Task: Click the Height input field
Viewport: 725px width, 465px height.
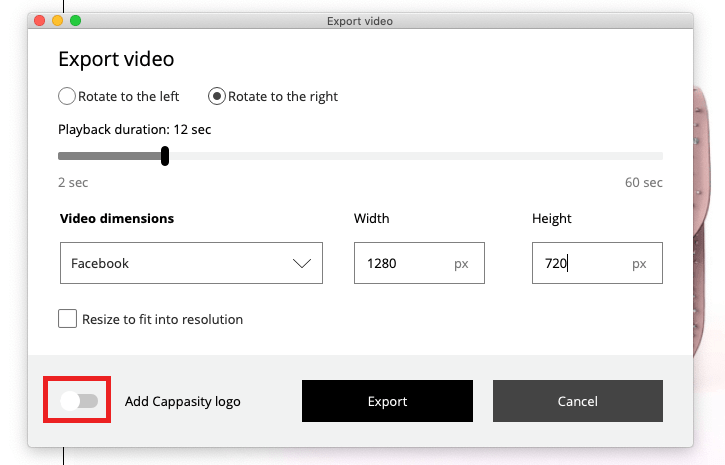Action: click(x=597, y=263)
